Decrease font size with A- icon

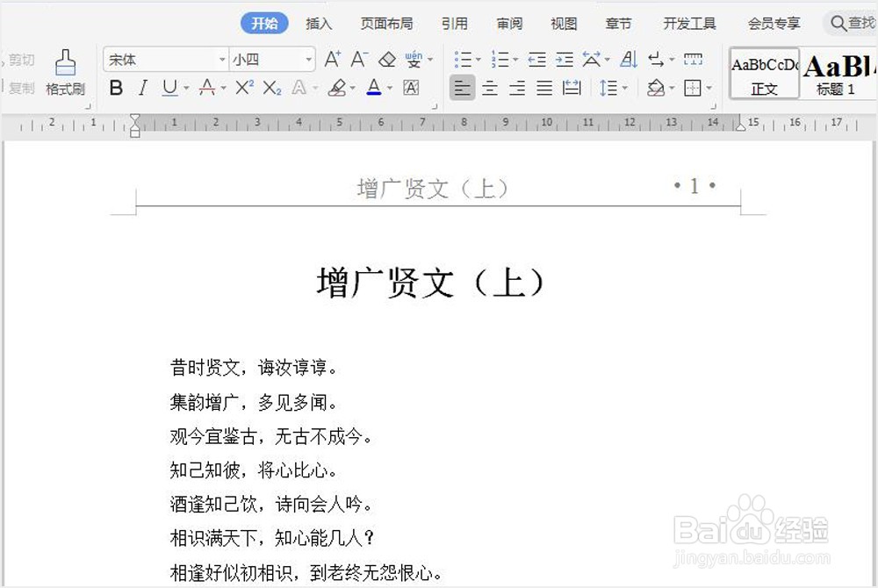click(359, 60)
